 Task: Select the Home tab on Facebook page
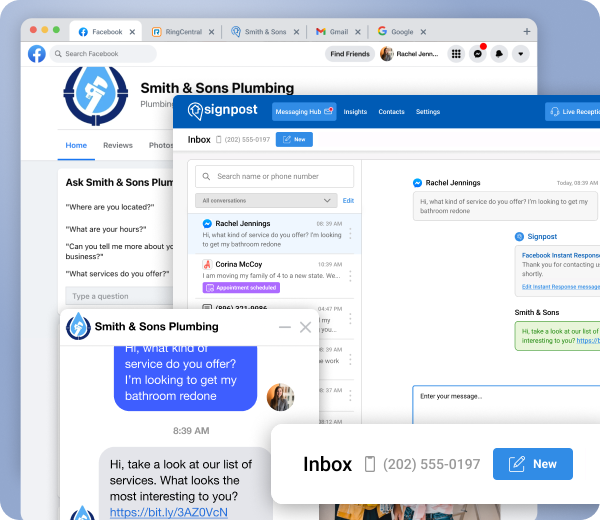(76, 145)
